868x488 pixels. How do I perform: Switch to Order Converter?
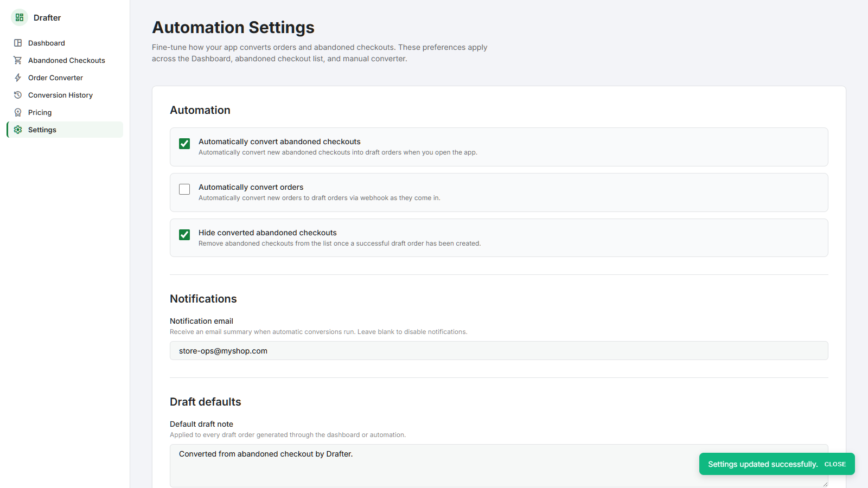pyautogui.click(x=55, y=78)
